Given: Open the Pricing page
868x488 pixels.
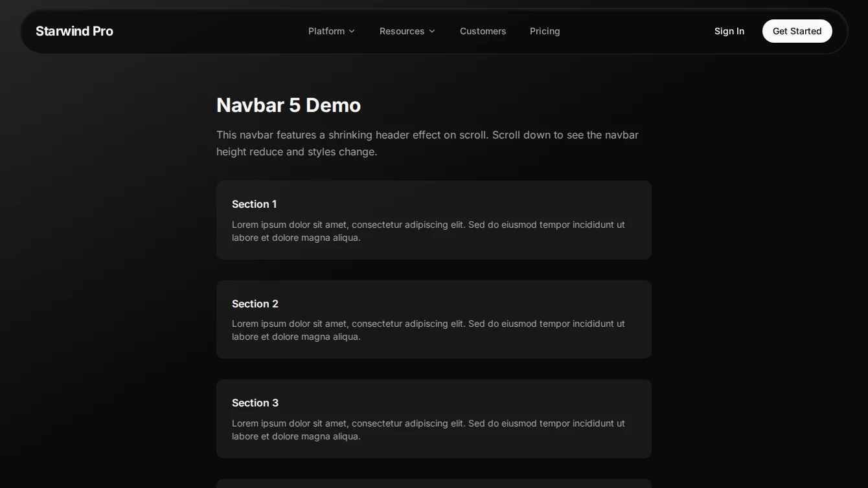Looking at the screenshot, I should pyautogui.click(x=544, y=31).
